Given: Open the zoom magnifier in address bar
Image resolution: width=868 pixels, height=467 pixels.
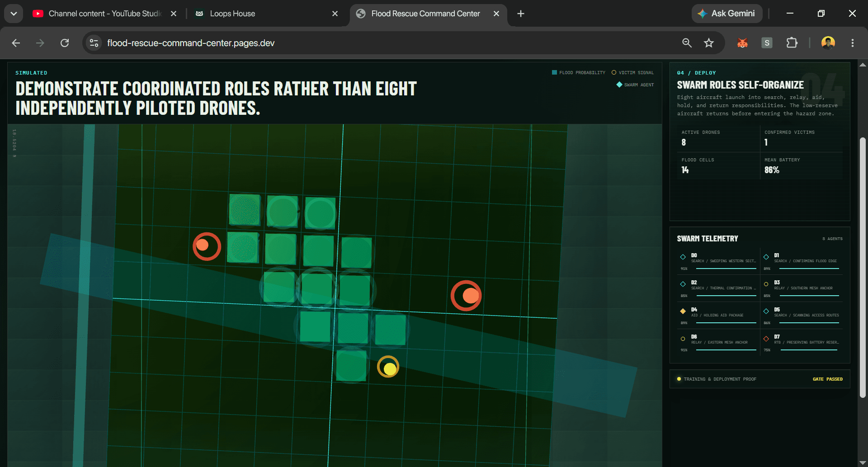Looking at the screenshot, I should tap(687, 43).
